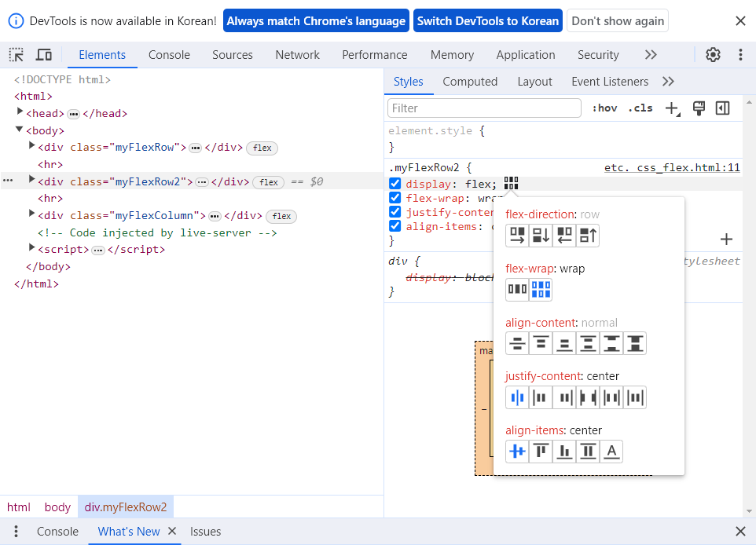Set justify-content to space-between

[588, 397]
